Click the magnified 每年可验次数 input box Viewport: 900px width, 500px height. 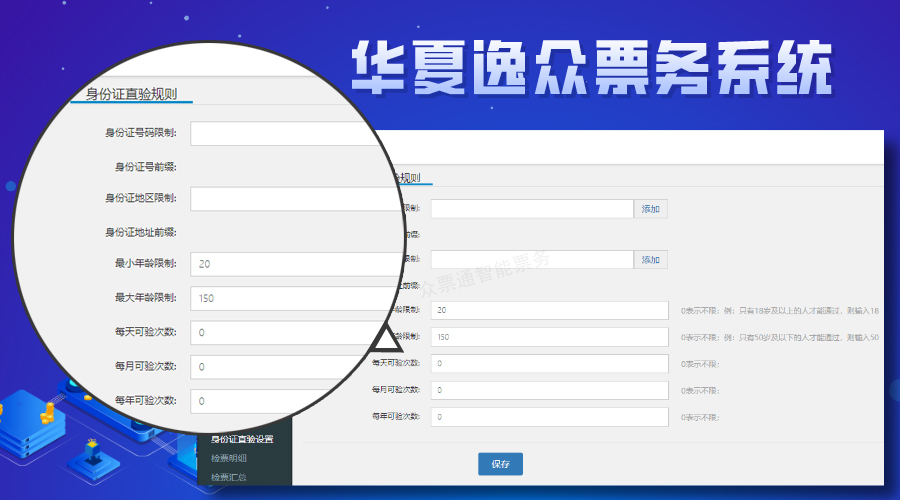[259, 401]
